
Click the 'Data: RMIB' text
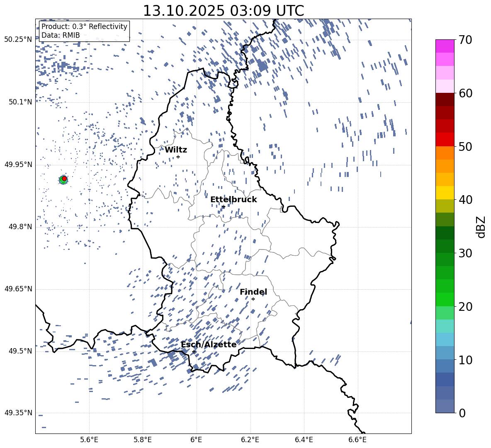pyautogui.click(x=61, y=35)
